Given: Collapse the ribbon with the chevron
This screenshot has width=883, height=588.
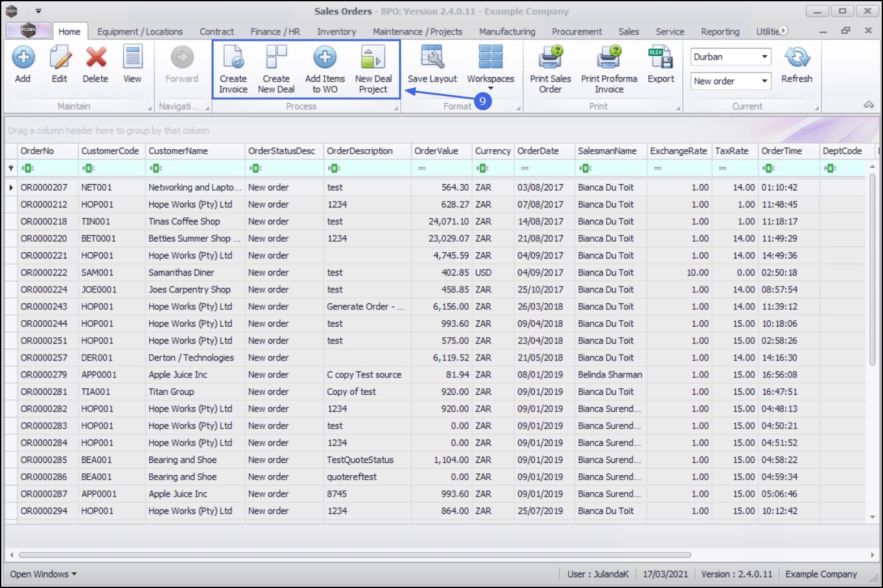Looking at the screenshot, I should point(869,105).
